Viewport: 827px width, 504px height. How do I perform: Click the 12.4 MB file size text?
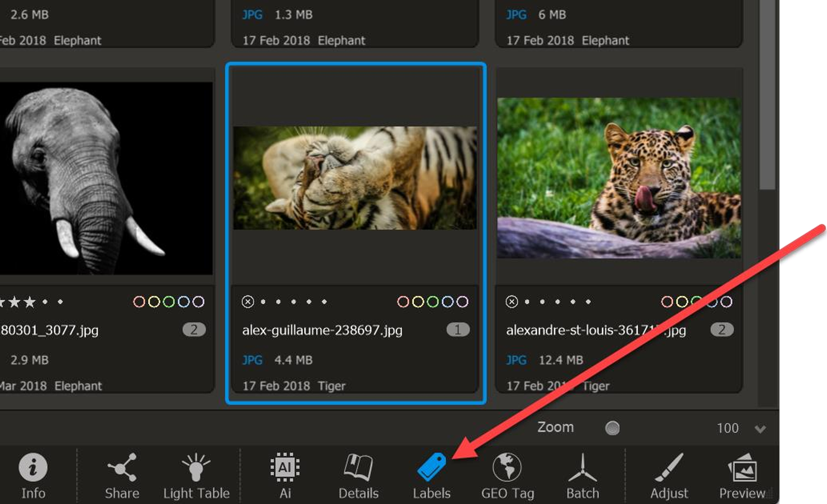(561, 360)
